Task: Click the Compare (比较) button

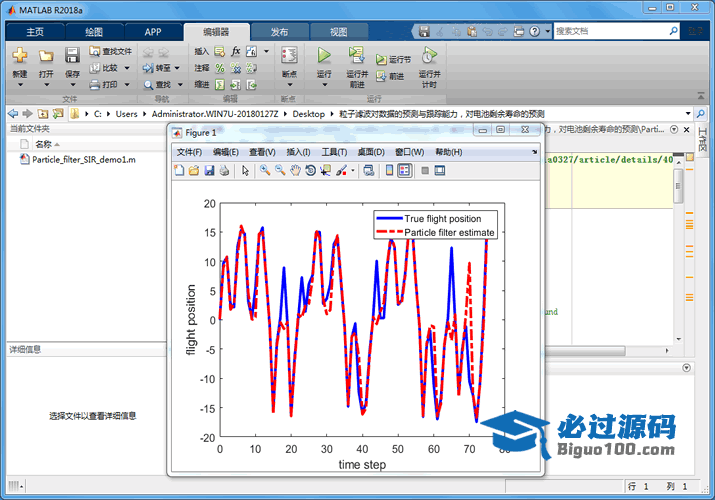Action: pyautogui.click(x=104, y=68)
